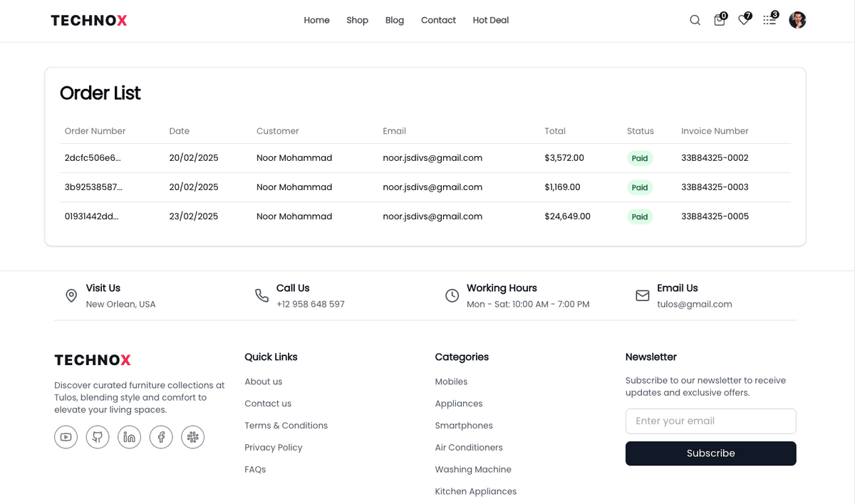Click the Technox logo in the header
This screenshot has height=504, width=855.
pos(88,20)
